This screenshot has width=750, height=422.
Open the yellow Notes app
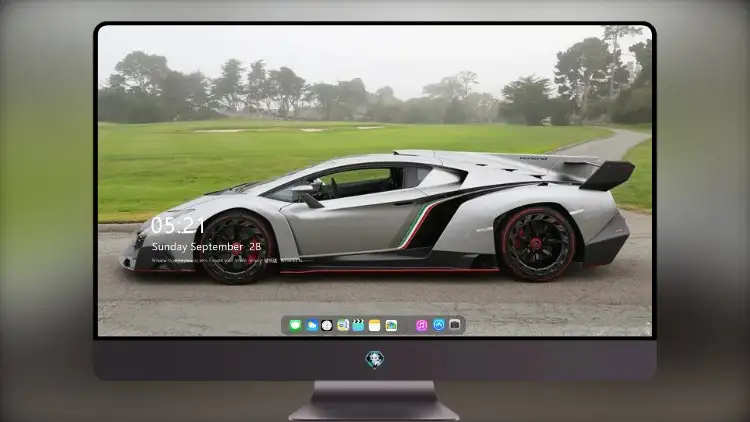pyautogui.click(x=375, y=325)
